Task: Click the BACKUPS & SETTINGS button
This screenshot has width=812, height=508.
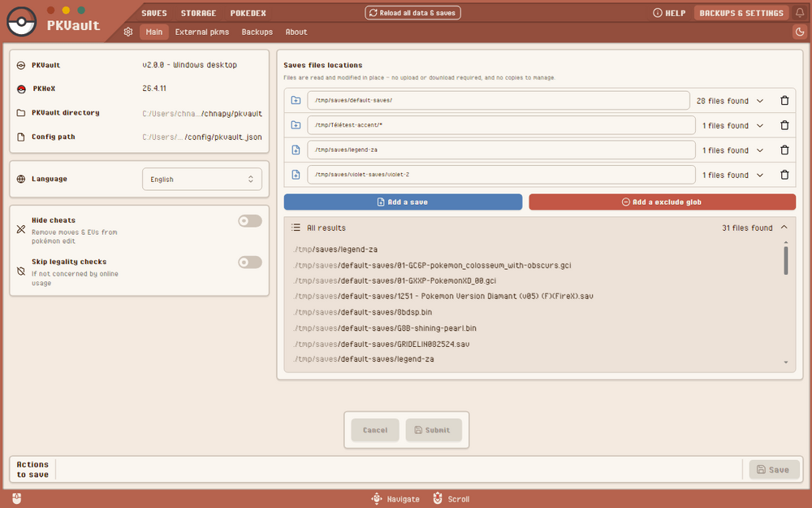Action: [741, 13]
